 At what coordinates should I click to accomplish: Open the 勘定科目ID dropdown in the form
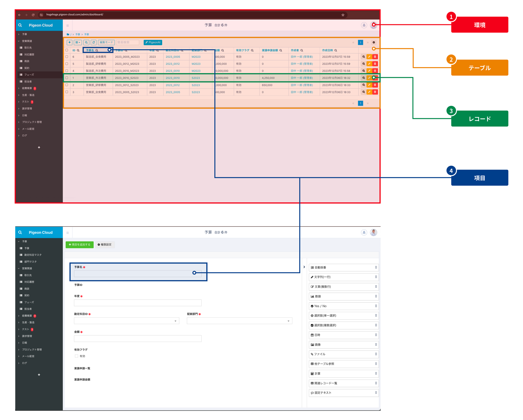pos(127,321)
